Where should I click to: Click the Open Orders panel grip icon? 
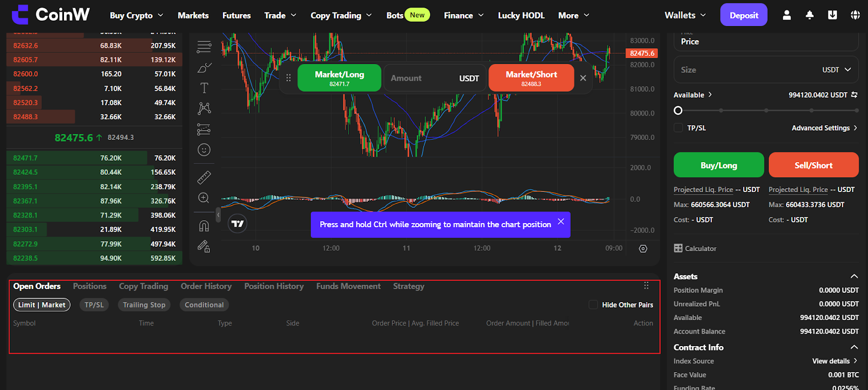646,286
